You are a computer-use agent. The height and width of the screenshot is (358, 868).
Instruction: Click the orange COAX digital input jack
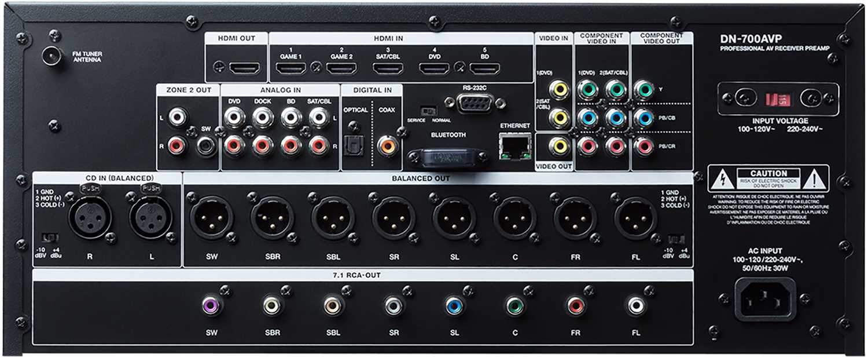387,145
